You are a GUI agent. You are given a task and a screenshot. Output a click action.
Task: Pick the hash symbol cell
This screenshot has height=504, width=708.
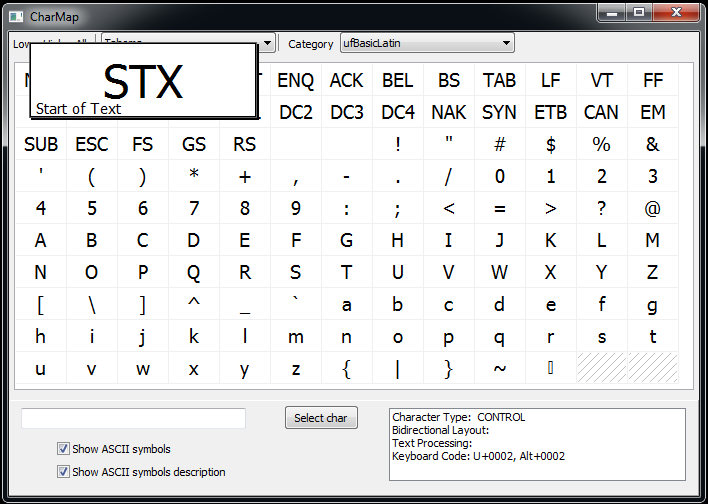[500, 145]
